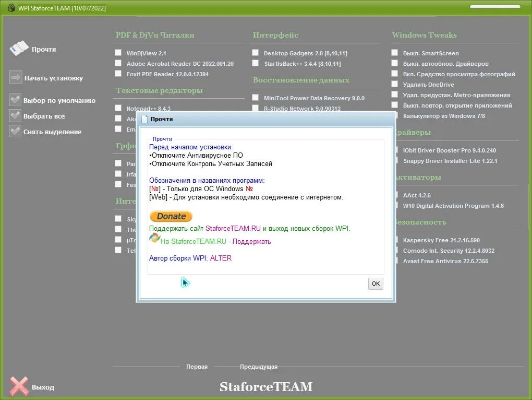Click the Текстовые редакторы heading
This screenshot has height=400, width=532.
(x=159, y=91)
